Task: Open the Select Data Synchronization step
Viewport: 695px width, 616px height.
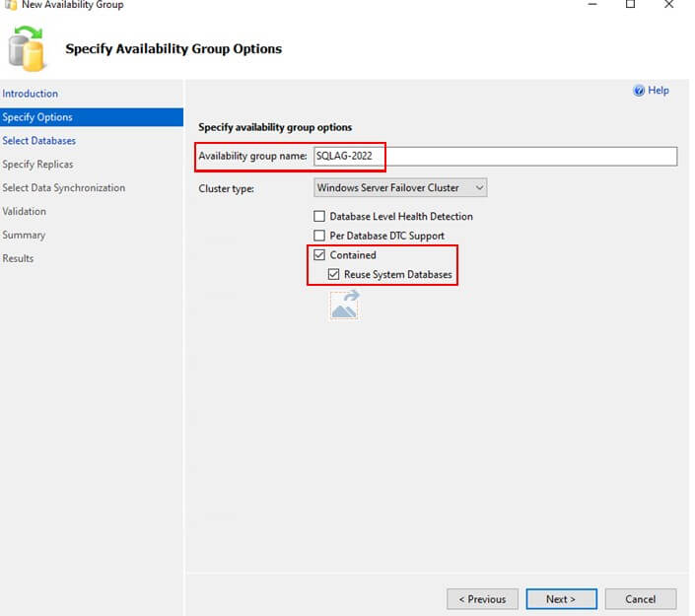Action: 64,188
